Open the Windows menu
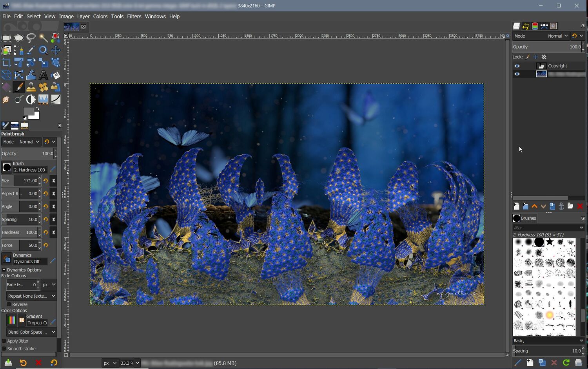The height and width of the screenshot is (369, 588). coord(155,16)
